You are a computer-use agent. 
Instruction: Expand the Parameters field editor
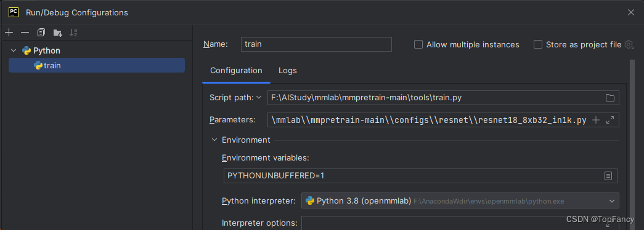click(x=610, y=120)
